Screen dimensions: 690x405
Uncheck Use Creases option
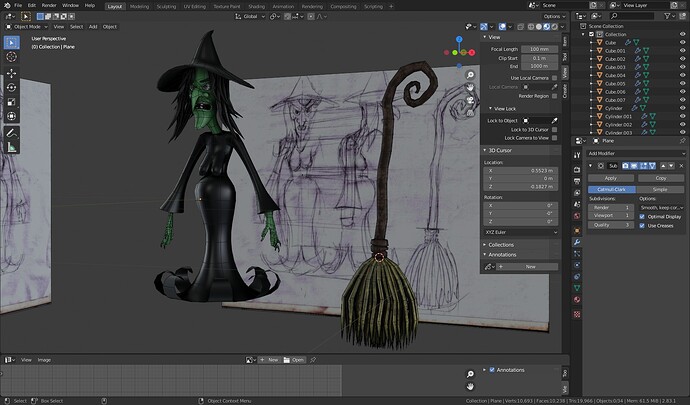(x=642, y=225)
